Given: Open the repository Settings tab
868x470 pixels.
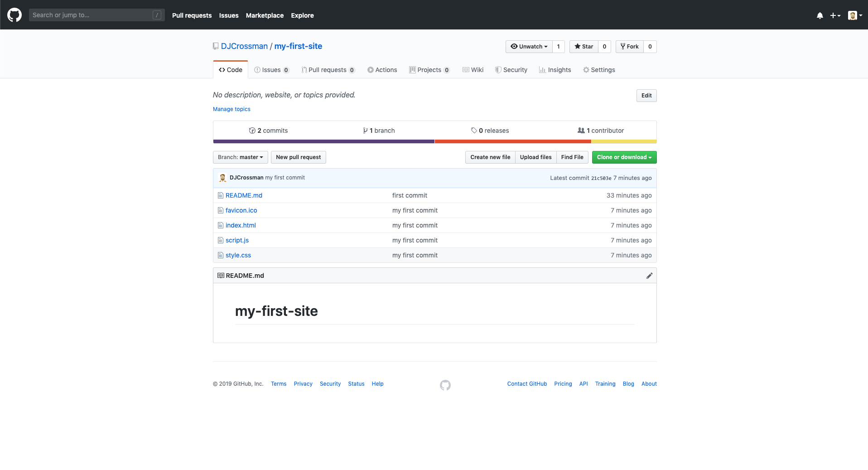Looking at the screenshot, I should pyautogui.click(x=599, y=70).
